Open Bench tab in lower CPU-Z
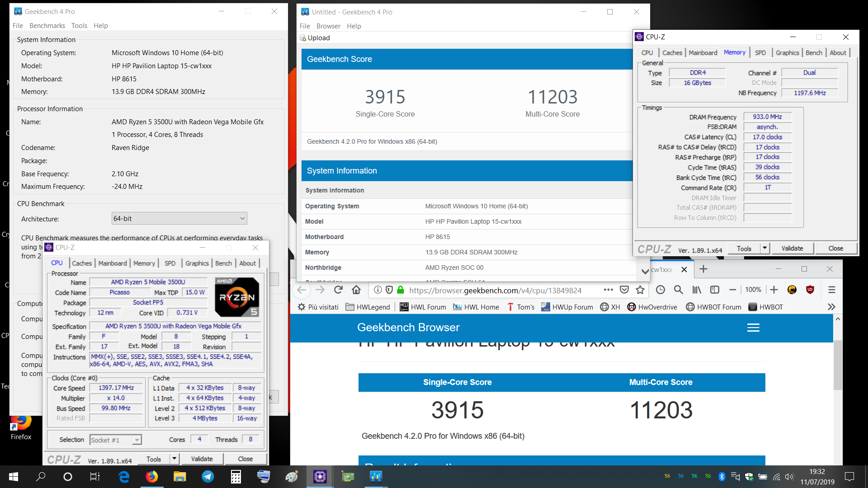Screen dimensions: 868x488 223,263
